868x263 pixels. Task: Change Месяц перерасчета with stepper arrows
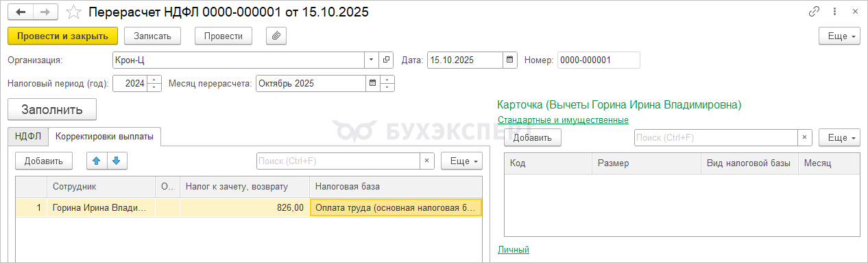coord(388,84)
